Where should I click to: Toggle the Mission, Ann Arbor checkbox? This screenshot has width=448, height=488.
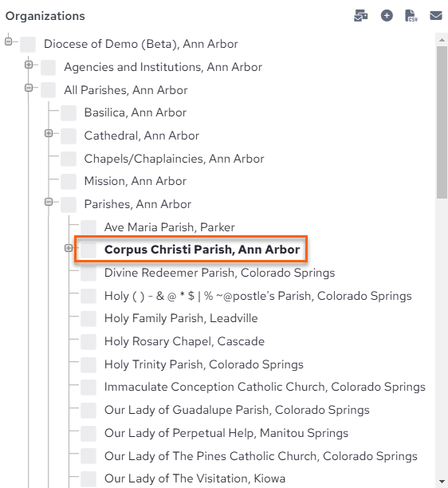69,182
